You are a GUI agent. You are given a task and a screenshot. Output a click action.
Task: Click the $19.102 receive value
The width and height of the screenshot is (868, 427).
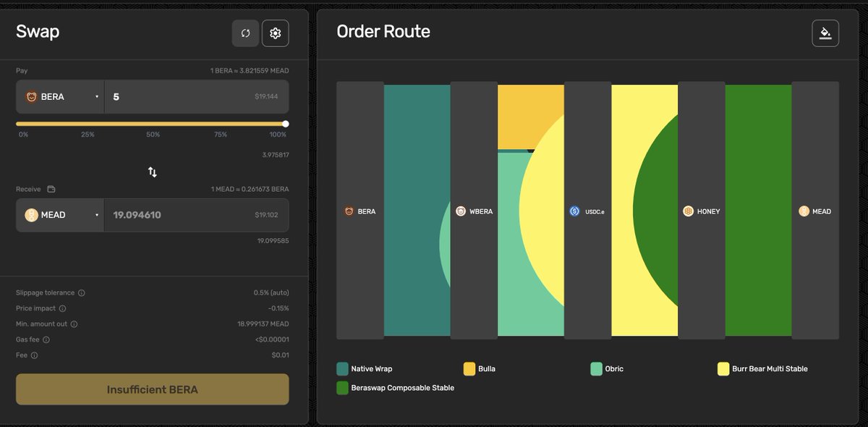[266, 215]
